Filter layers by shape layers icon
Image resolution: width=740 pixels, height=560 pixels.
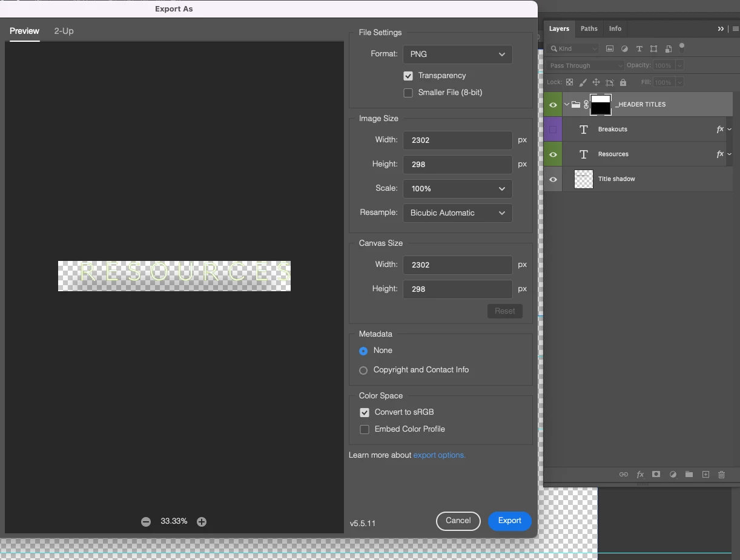[653, 48]
